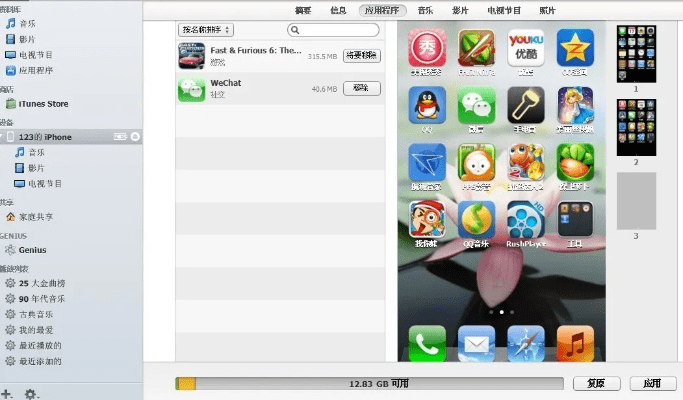683x400 pixels.
Task: Click the WeChat icon on the phone screen
Action: coord(476,103)
